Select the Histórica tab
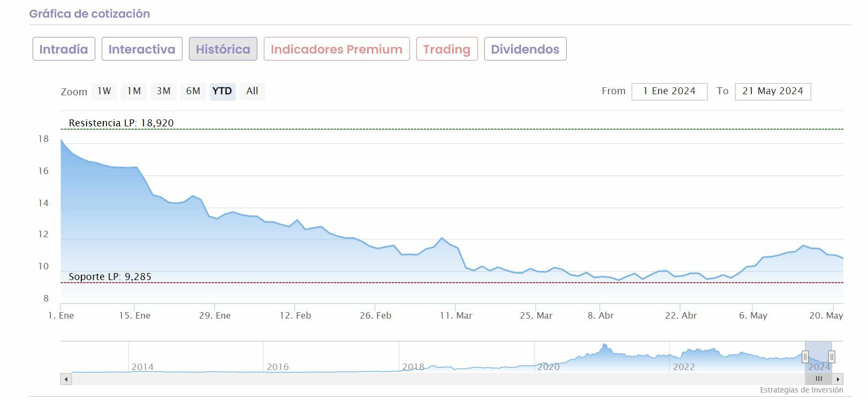The image size is (868, 400). click(223, 49)
